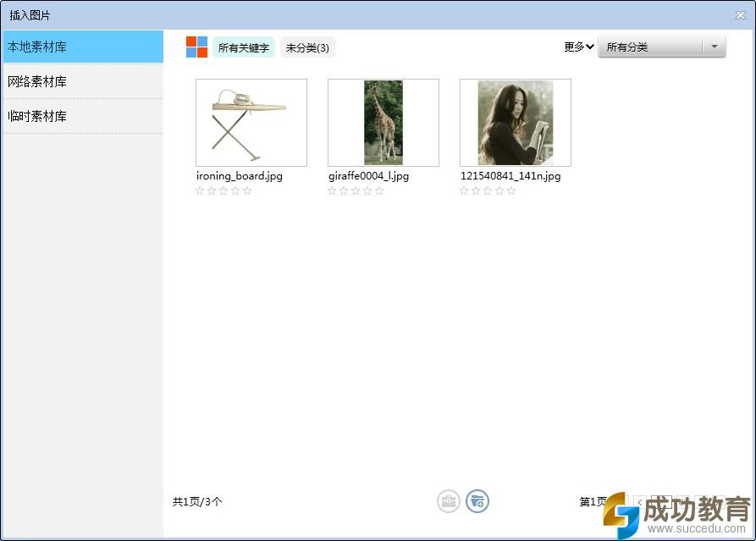The width and height of the screenshot is (756, 541).
Task: Open the 所有分类 dropdown list
Action: click(650, 47)
